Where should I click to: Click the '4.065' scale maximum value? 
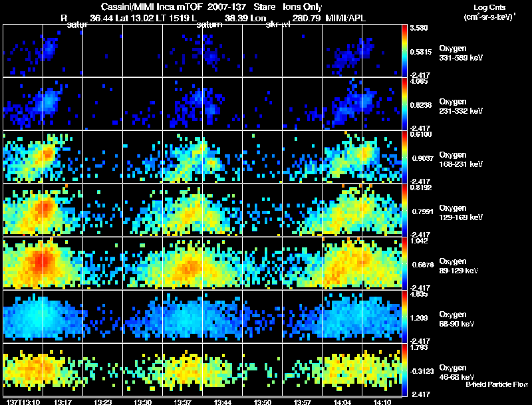[419, 81]
